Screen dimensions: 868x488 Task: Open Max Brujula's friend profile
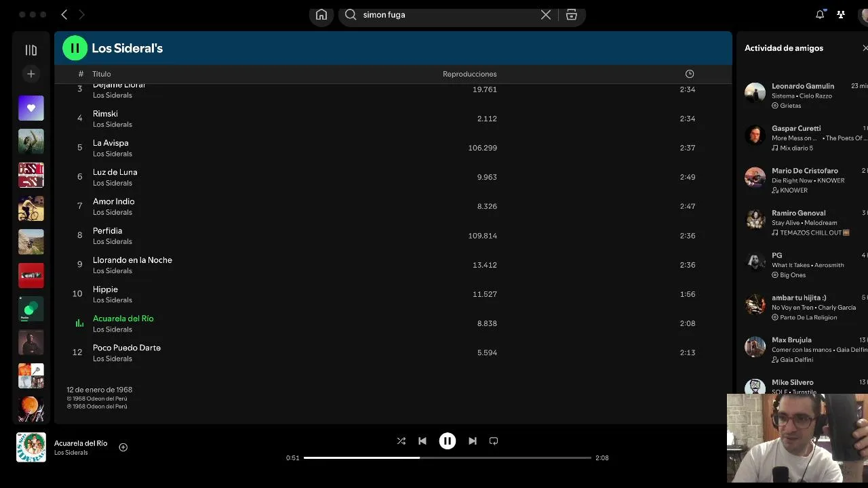(791, 340)
